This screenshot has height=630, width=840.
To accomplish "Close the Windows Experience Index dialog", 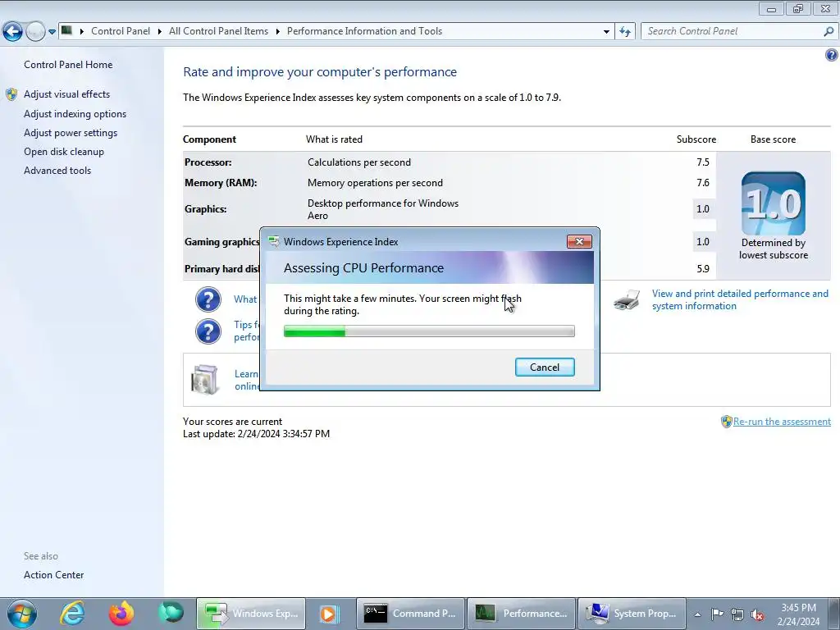I will click(579, 242).
